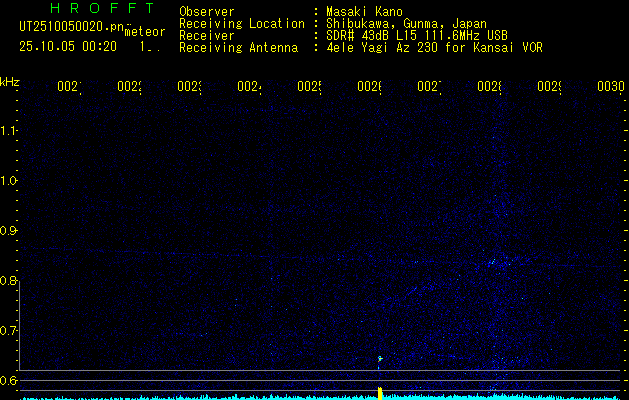Click the kHz axis unit label
Screen dimensions: 629x400
click(9, 82)
